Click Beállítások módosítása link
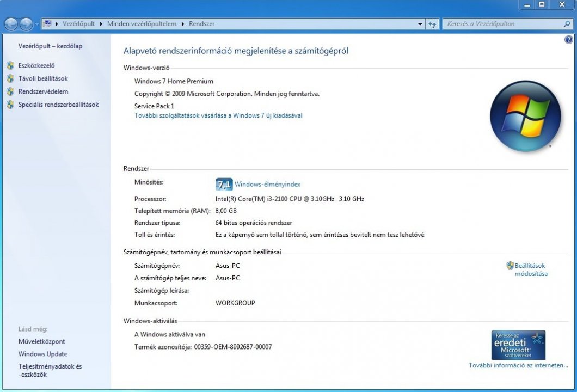This screenshot has width=577, height=392. click(531, 269)
